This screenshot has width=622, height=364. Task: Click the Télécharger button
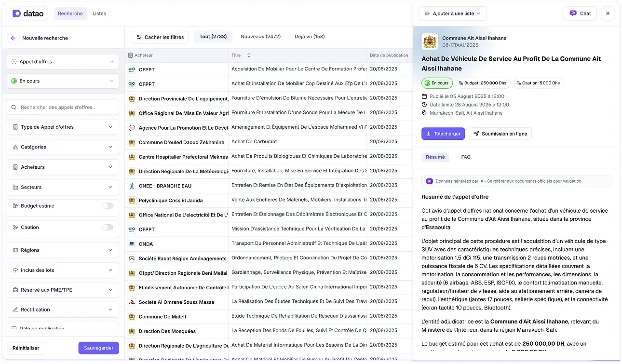click(443, 134)
